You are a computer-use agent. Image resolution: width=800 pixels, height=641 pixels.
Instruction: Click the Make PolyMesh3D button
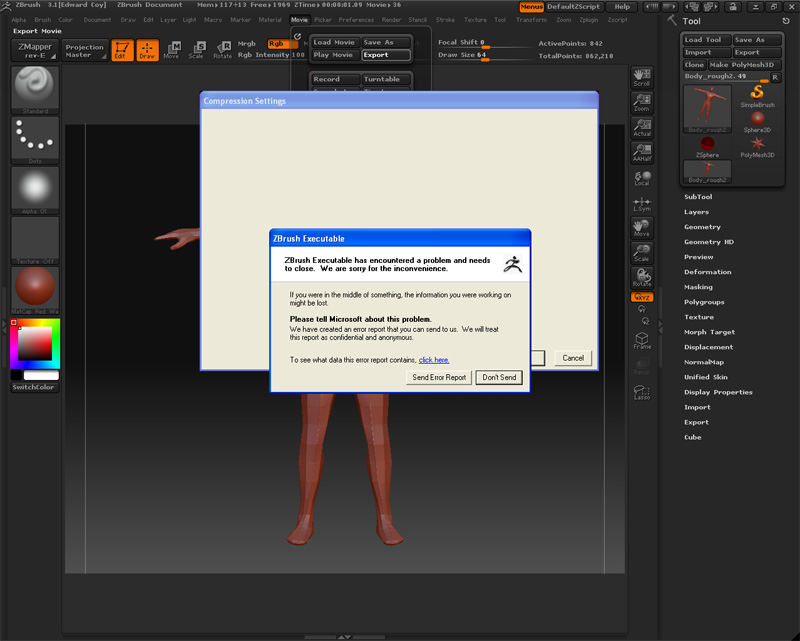744,65
